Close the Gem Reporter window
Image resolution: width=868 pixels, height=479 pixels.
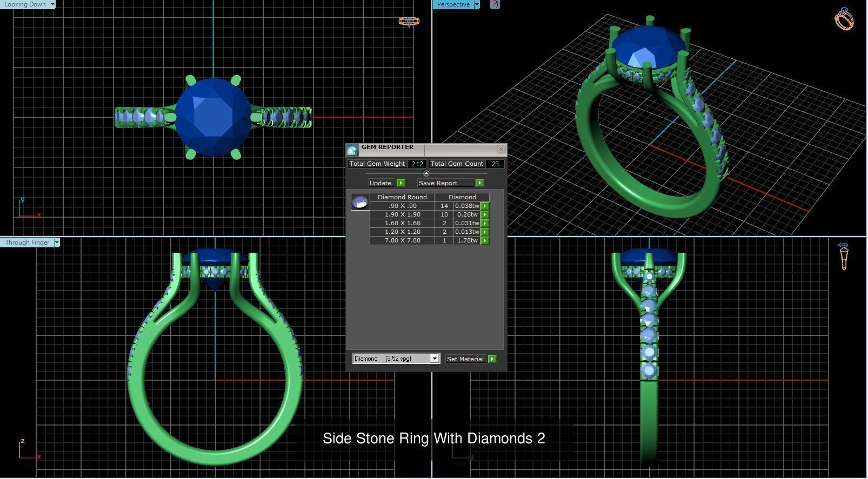(x=501, y=149)
